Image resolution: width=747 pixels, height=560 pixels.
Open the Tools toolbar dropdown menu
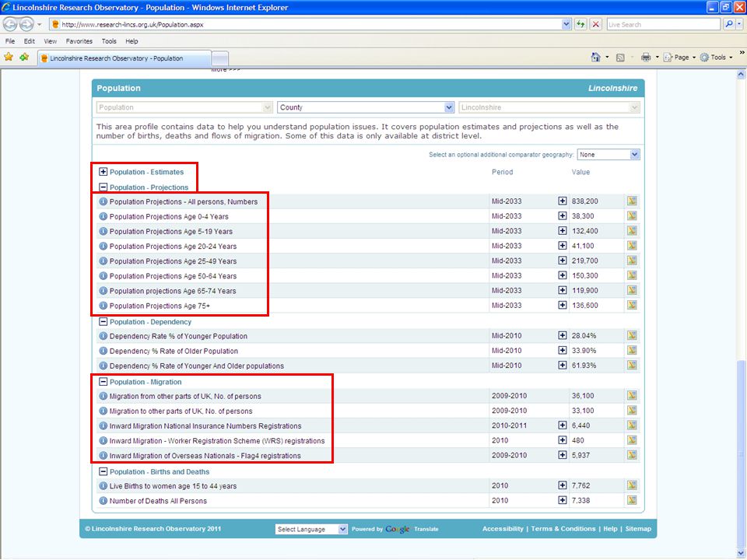pos(717,57)
